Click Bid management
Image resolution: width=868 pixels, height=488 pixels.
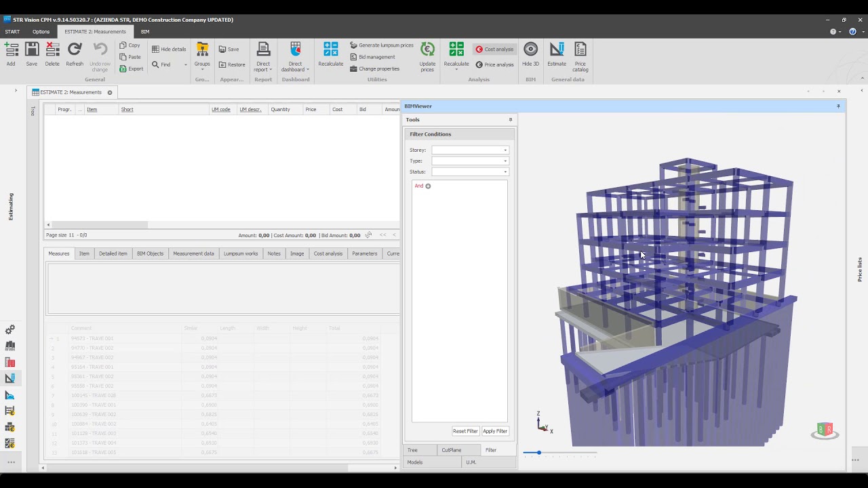tap(372, 57)
